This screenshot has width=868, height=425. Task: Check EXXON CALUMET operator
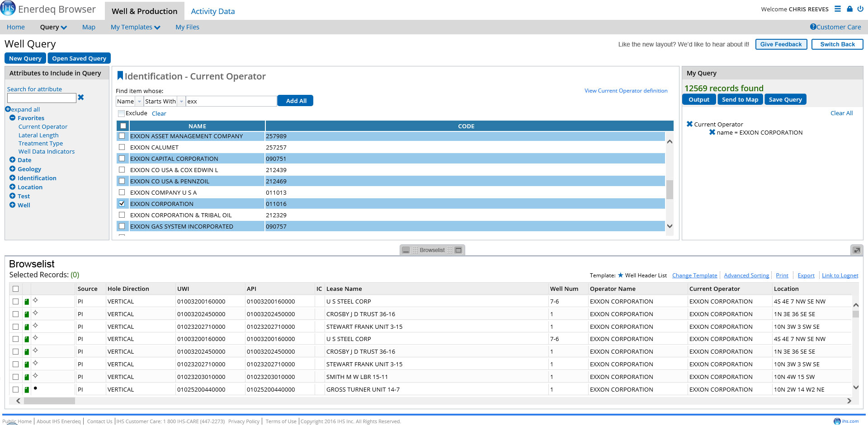122,147
